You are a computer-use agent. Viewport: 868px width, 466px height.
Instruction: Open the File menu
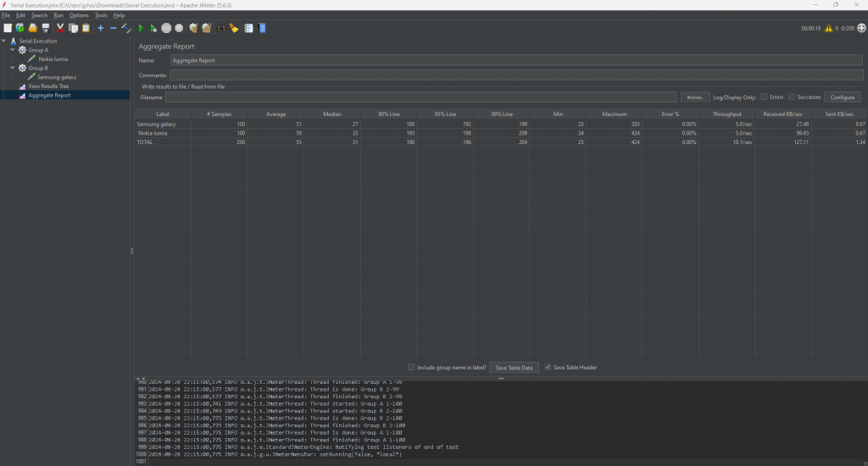(x=6, y=15)
